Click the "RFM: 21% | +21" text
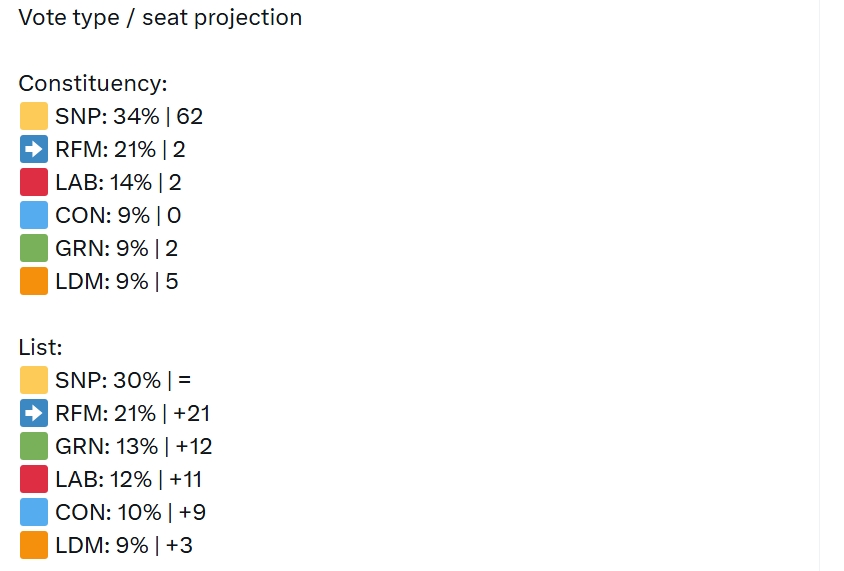The height and width of the screenshot is (571, 844). click(133, 413)
